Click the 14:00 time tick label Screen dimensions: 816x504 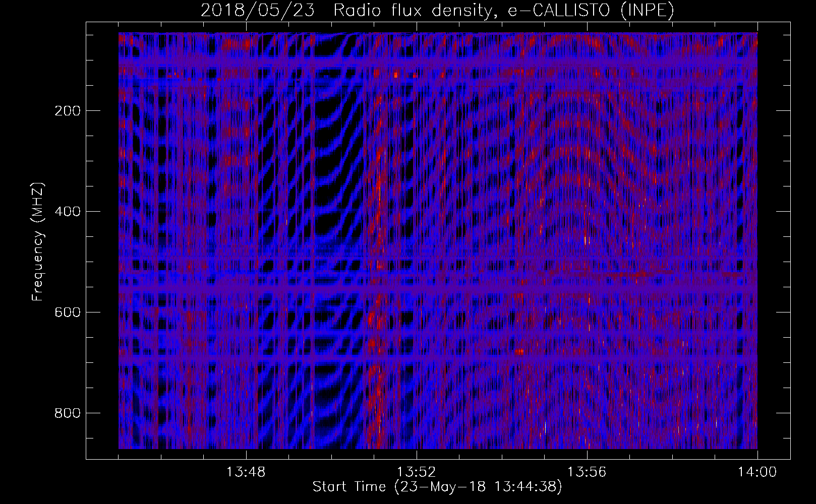pyautogui.click(x=757, y=472)
